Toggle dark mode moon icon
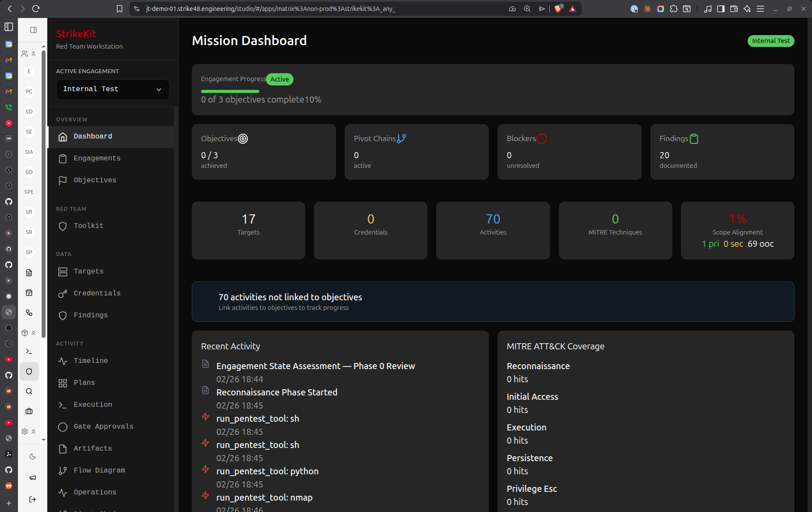Viewport: 812px width, 512px height. (x=32, y=457)
